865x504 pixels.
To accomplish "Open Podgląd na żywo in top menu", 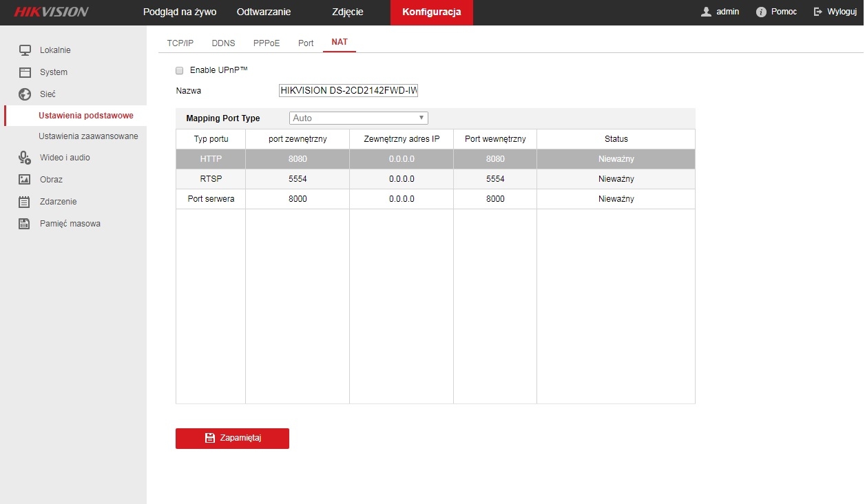I will [x=180, y=12].
